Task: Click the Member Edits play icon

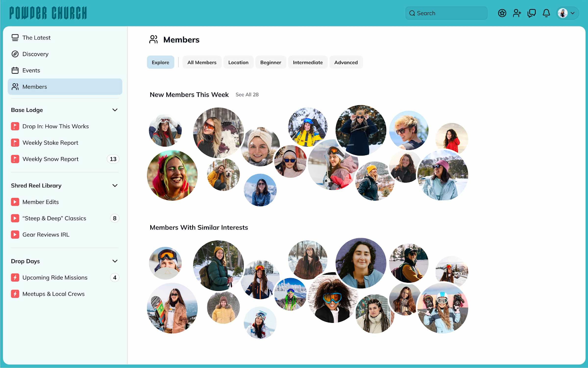Action: (15, 202)
